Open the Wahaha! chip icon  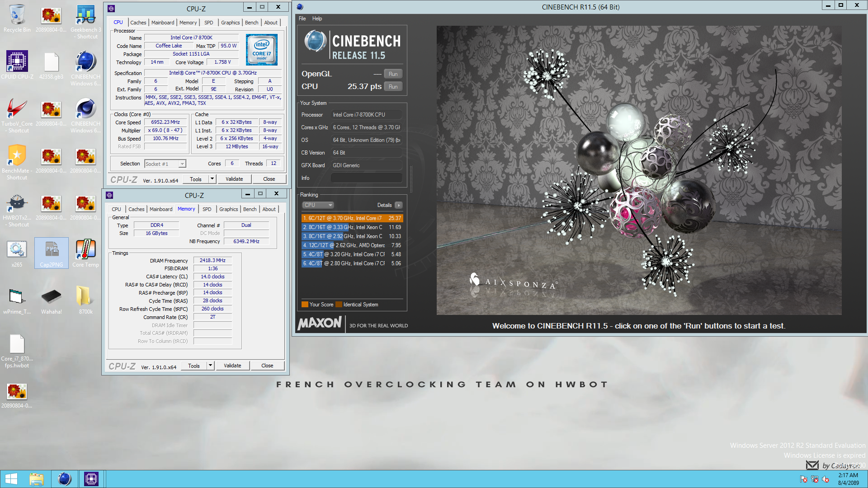(51, 300)
